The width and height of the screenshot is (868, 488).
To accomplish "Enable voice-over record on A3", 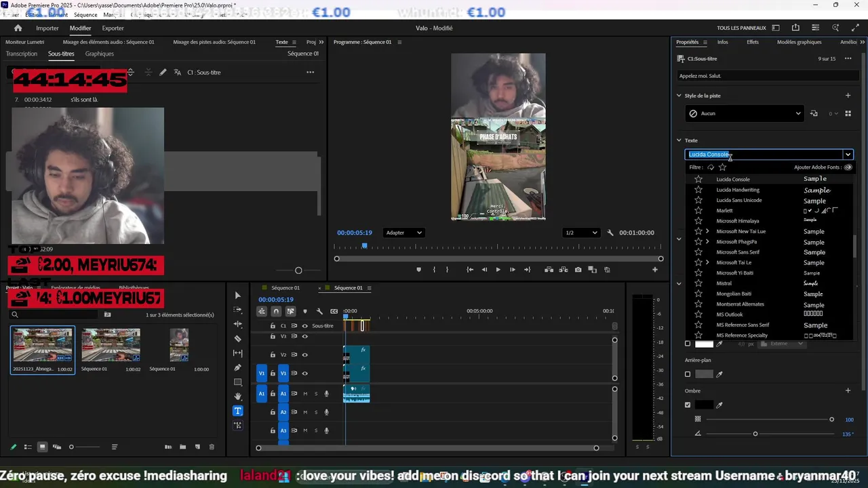I will (326, 430).
